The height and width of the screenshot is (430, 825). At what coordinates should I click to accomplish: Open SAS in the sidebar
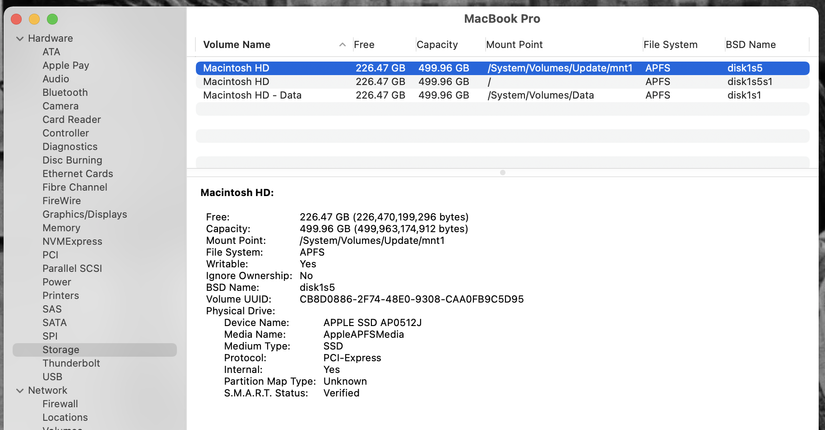pos(52,309)
